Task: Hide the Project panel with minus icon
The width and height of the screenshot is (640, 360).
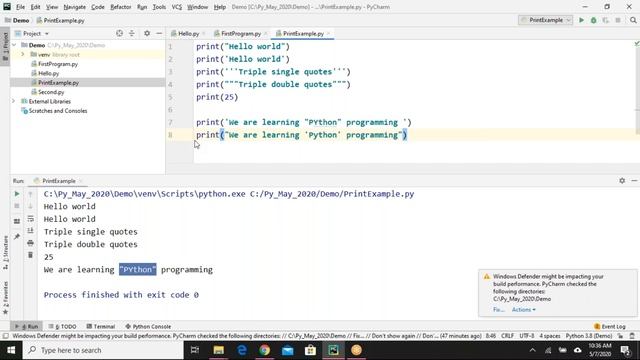Action: pyautogui.click(x=159, y=33)
